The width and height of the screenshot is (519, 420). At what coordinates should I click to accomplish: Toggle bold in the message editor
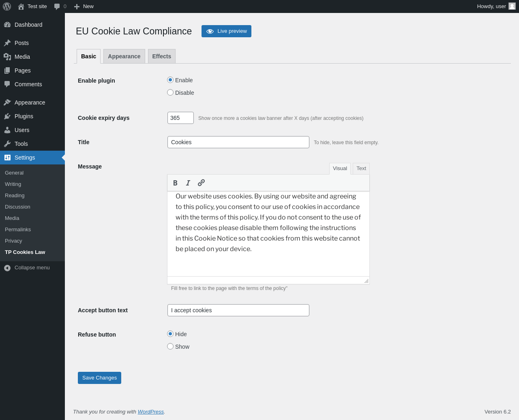175,183
